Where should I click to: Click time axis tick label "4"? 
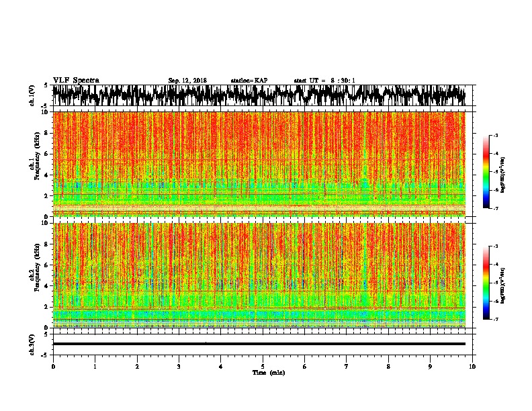point(221,367)
